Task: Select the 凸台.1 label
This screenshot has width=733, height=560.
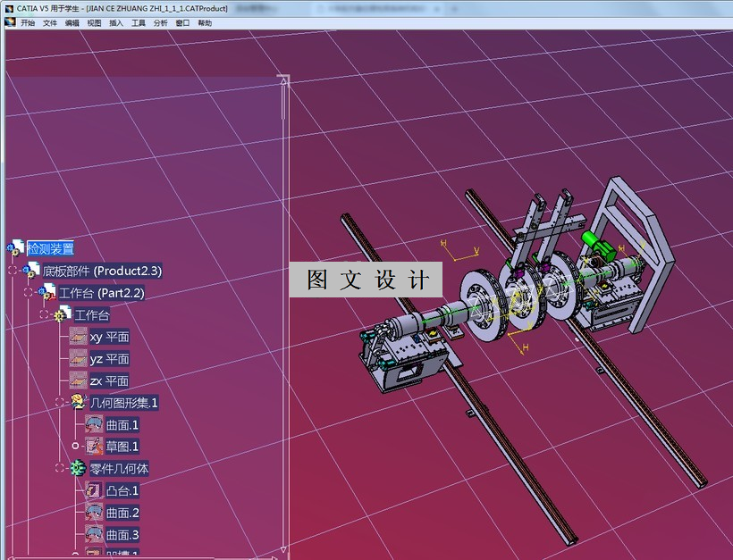Action: pyautogui.click(x=122, y=490)
